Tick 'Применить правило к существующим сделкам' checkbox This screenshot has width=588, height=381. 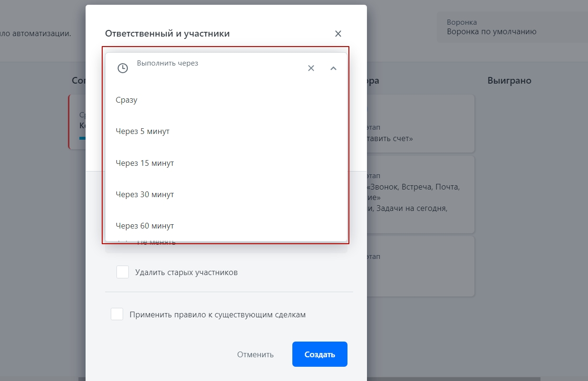[x=117, y=314]
